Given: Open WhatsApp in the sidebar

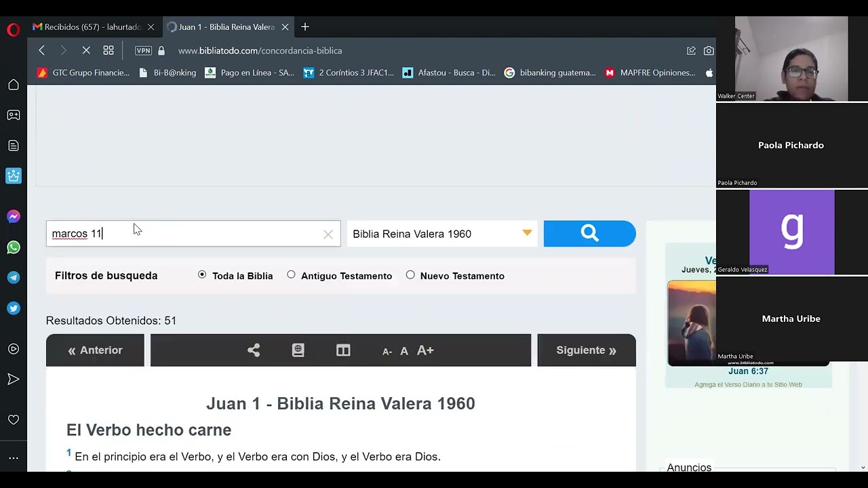Looking at the screenshot, I should coord(14,247).
